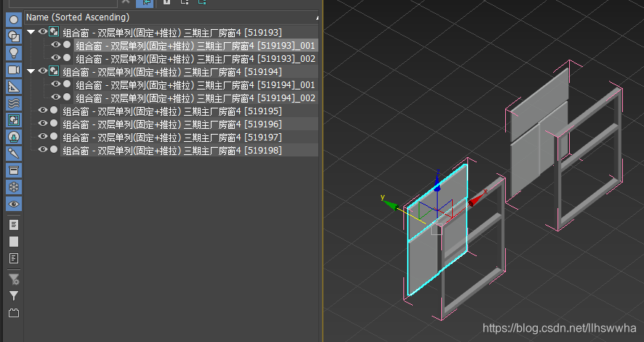The width and height of the screenshot is (644, 342).
Task: Hide group [519194] using its eye icon
Action: point(43,71)
